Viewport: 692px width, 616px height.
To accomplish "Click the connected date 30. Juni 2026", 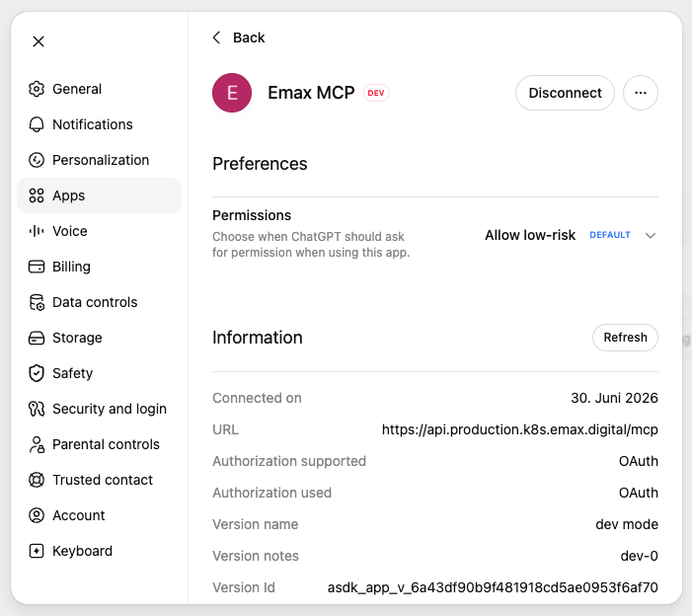I will coord(614,398).
